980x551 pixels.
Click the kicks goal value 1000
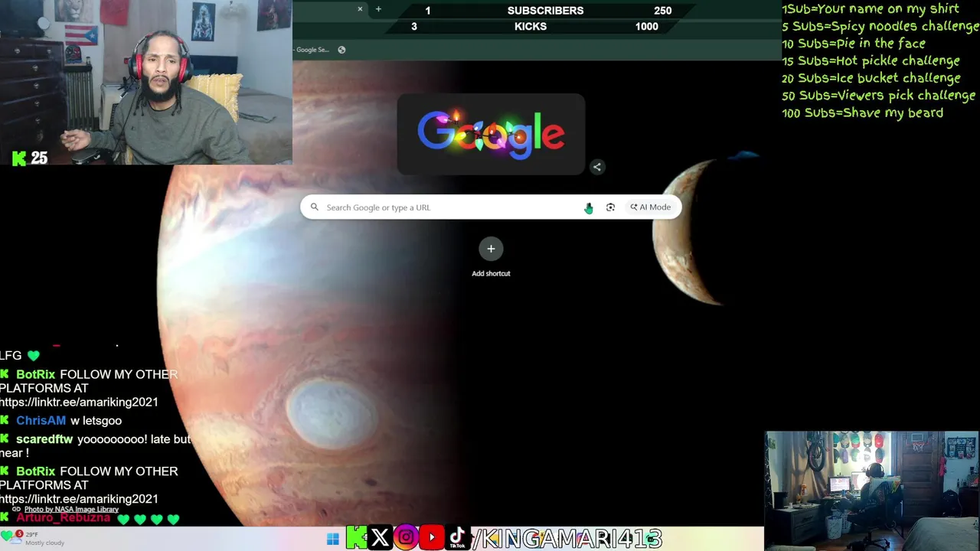coord(646,26)
